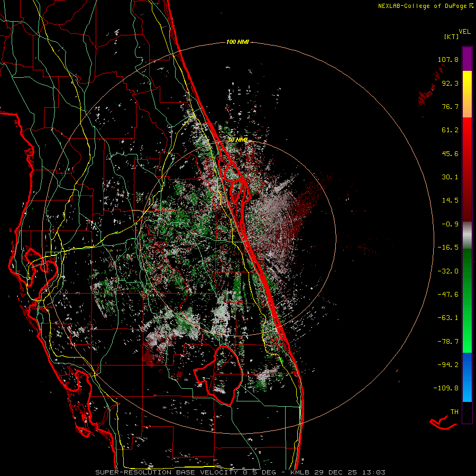This screenshot has width=476, height=476.
Task: Click the yellow-orange segment of the color bar
Action: [467, 94]
